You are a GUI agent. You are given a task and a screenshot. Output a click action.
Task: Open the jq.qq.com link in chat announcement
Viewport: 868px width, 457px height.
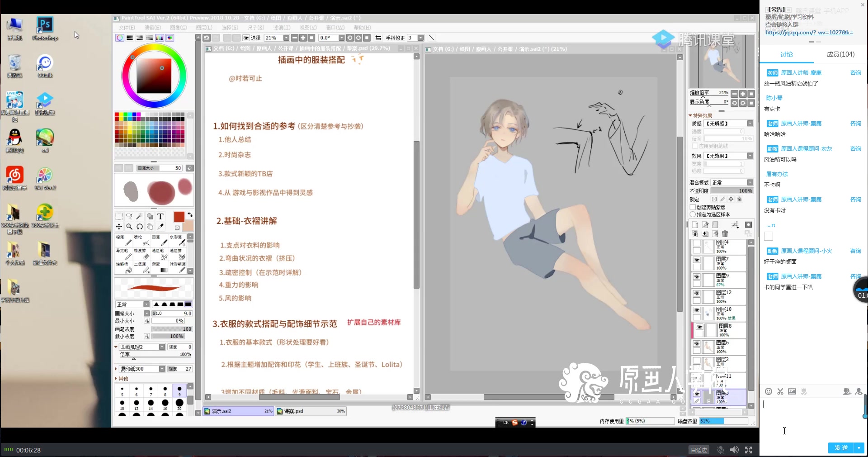(811, 33)
